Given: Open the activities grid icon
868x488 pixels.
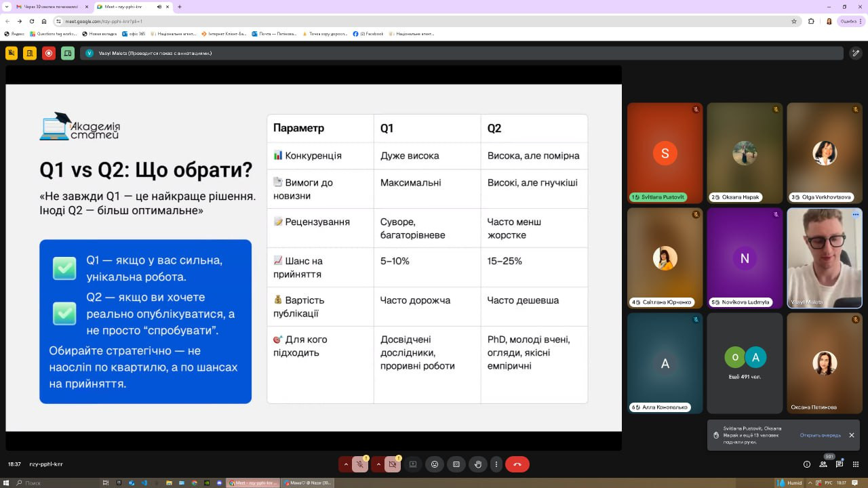Looking at the screenshot, I should point(856,464).
